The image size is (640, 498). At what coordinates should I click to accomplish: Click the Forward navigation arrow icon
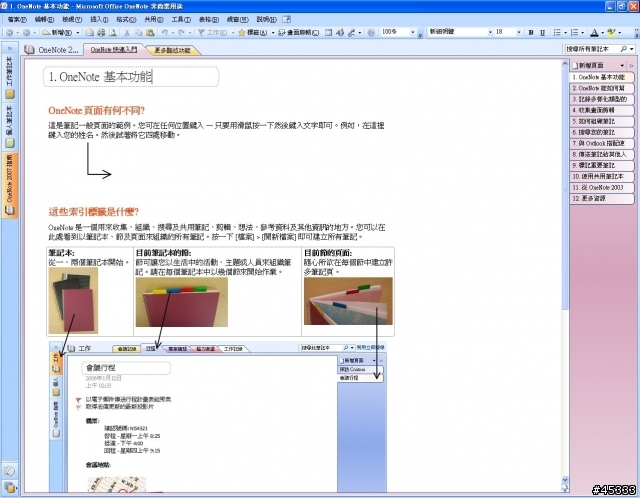27,32
